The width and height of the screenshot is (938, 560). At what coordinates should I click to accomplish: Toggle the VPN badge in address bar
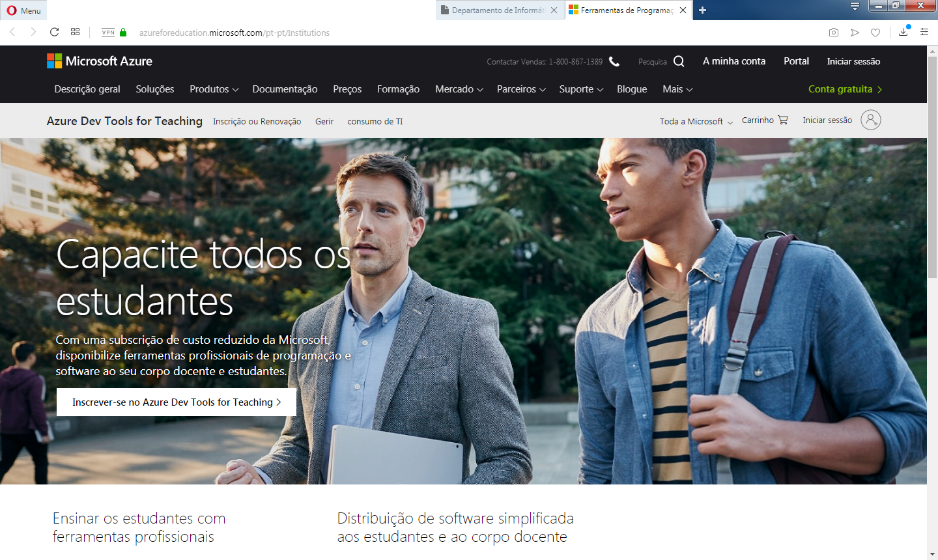click(108, 33)
